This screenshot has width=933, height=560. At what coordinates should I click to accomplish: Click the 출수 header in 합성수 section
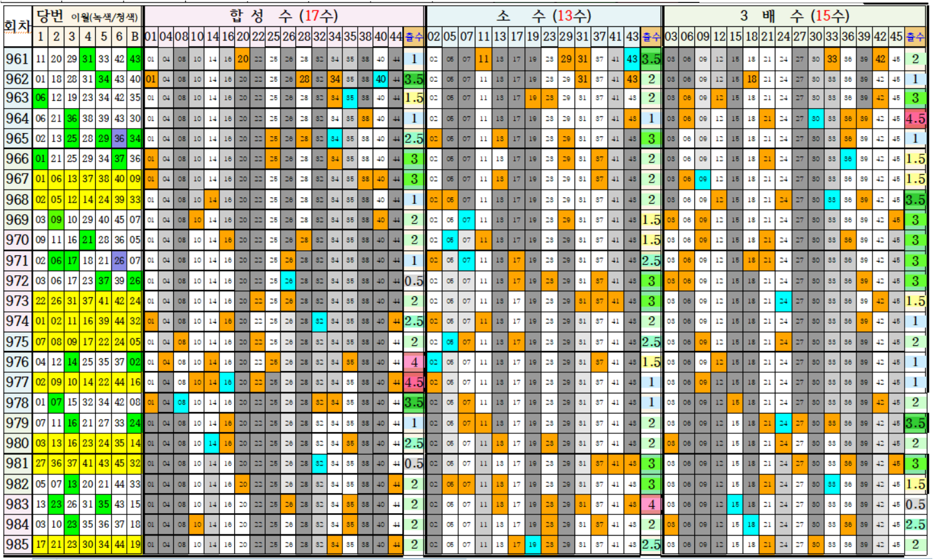pos(414,37)
